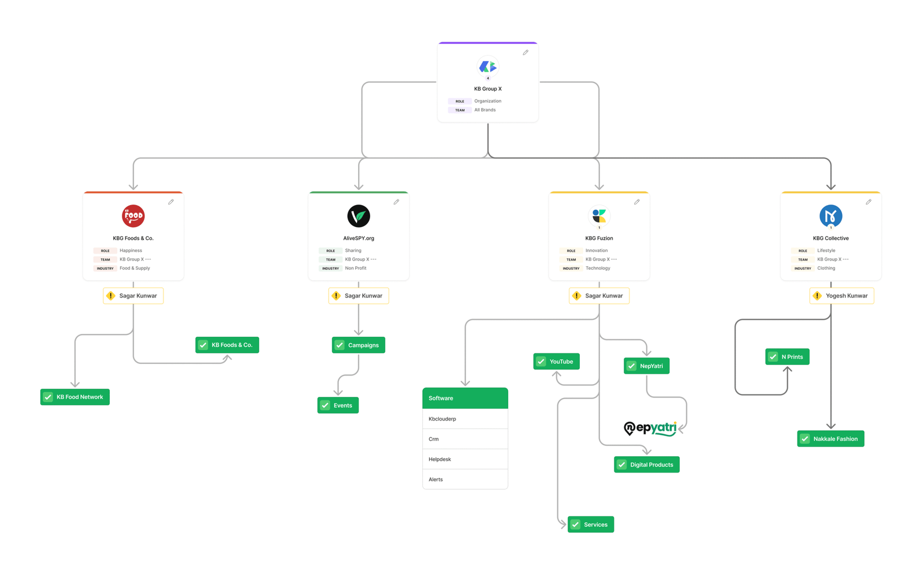Viewport: 924px width, 573px height.
Task: Open the KB Food Network green tag
Action: click(75, 397)
